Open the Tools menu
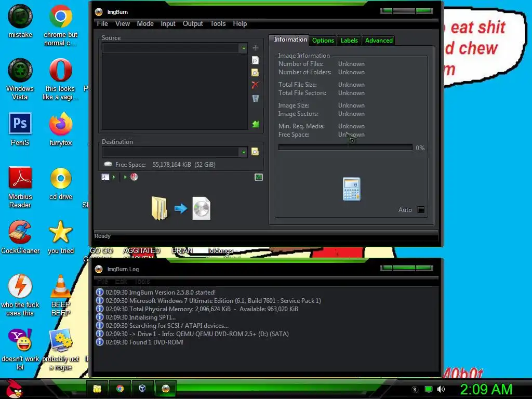The height and width of the screenshot is (399, 532). 218,24
